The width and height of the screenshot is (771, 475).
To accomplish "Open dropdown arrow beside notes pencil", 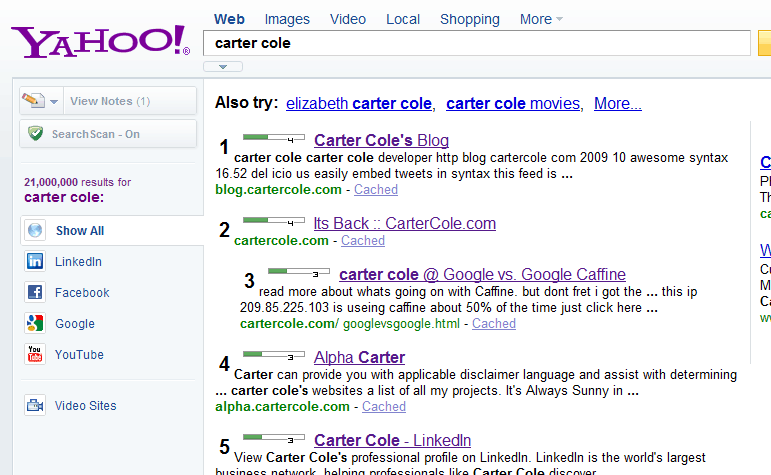I will click(x=52, y=101).
